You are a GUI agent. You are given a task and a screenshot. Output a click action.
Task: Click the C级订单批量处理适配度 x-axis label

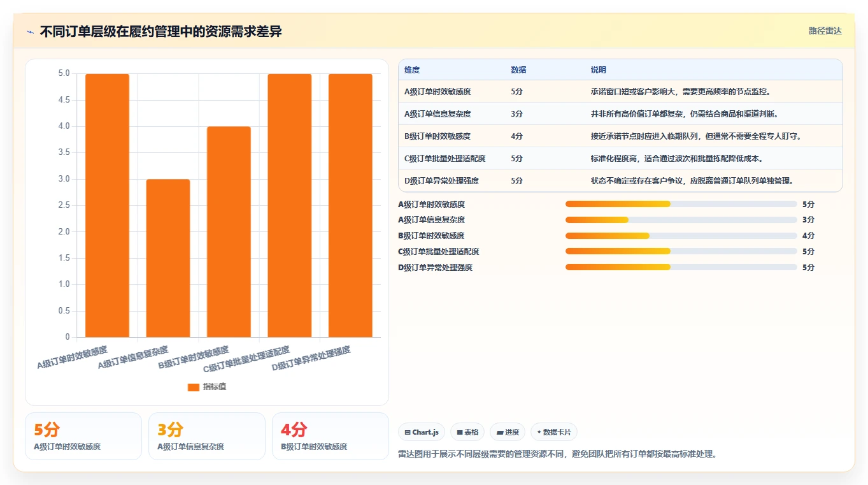[246, 360]
